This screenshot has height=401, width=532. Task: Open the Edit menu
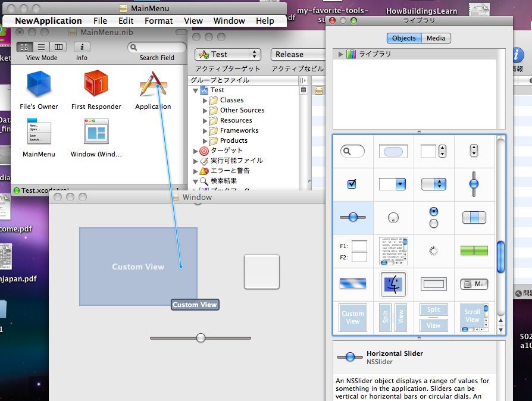click(126, 21)
